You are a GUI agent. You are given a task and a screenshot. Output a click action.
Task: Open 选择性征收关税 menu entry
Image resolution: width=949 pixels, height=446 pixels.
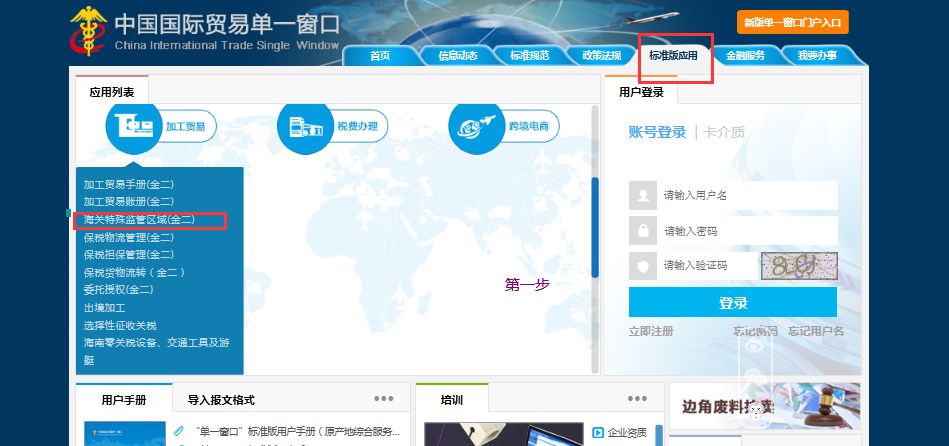120,326
